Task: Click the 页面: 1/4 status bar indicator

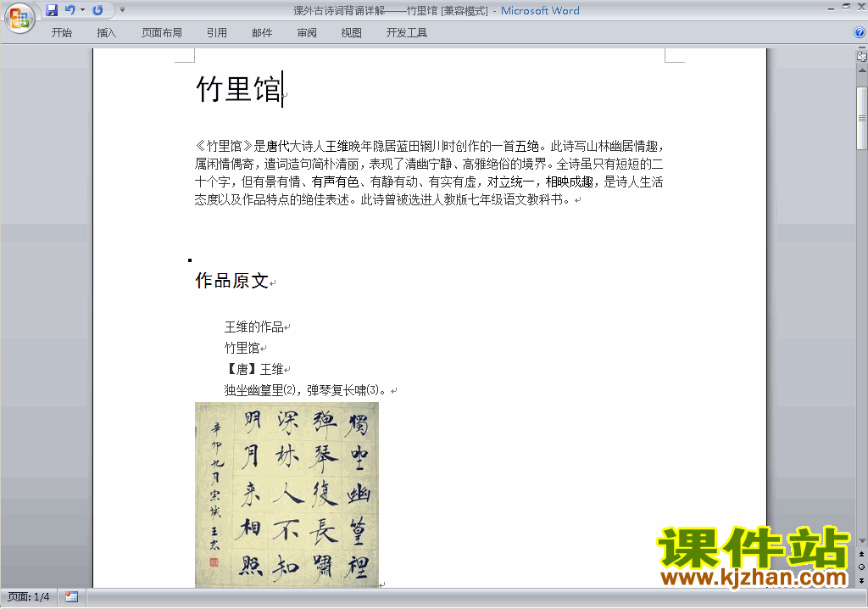Action: click(28, 597)
